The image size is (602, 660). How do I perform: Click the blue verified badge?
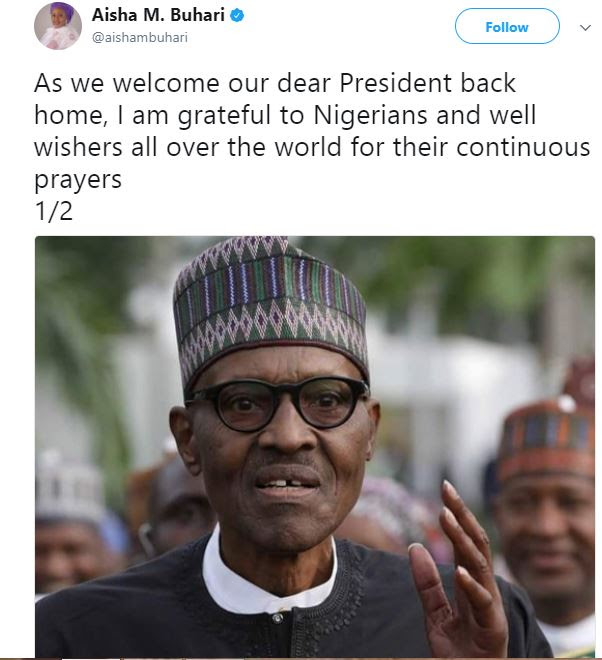tap(237, 16)
